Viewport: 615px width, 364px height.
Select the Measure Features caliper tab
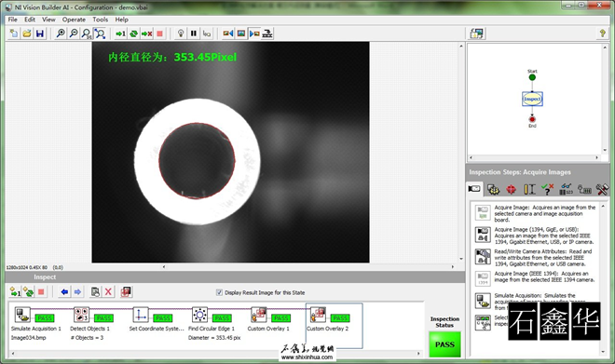[529, 190]
